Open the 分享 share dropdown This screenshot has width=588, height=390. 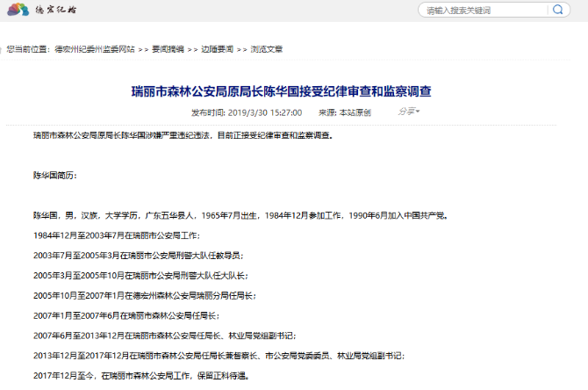[x=408, y=112]
